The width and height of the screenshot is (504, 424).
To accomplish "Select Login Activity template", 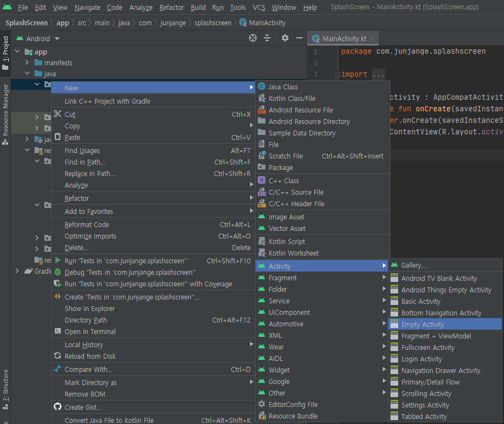I will (x=445, y=359).
